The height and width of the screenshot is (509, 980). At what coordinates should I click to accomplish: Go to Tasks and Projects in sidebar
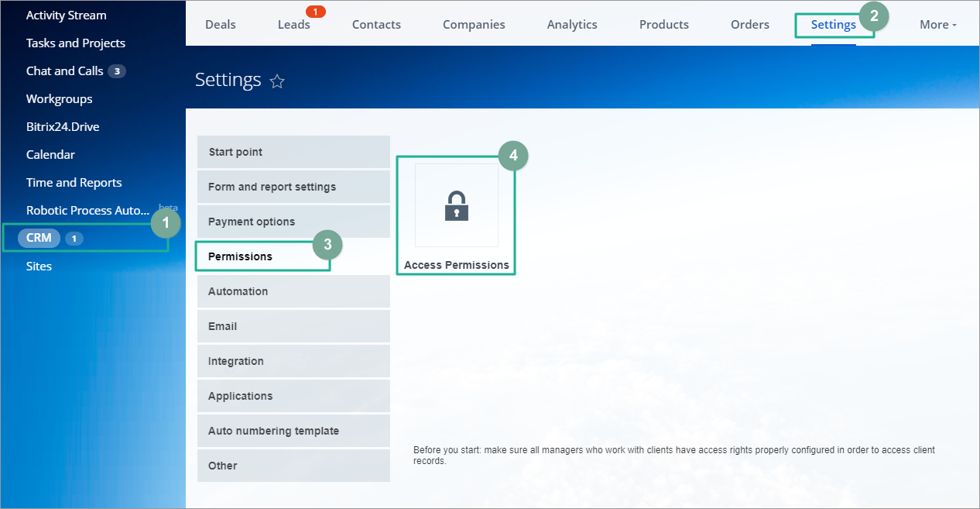pyautogui.click(x=76, y=43)
